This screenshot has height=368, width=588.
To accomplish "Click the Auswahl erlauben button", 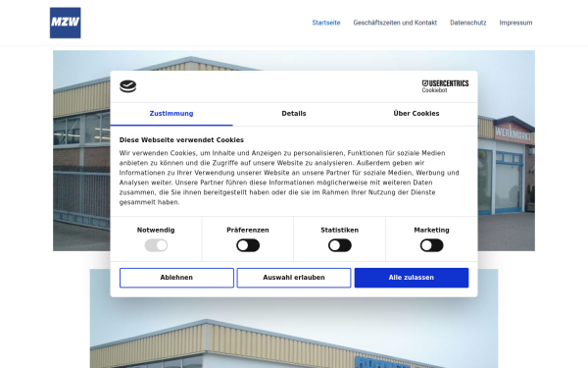I will click(294, 278).
